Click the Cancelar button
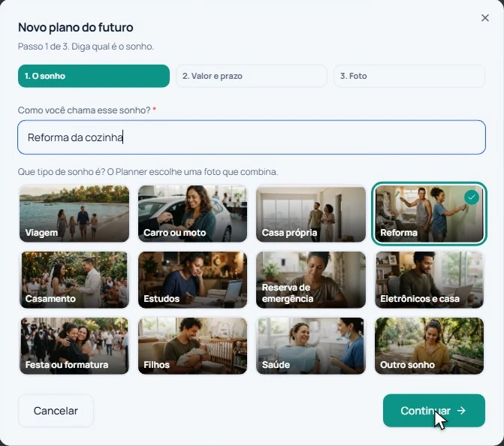The image size is (504, 446). tap(56, 411)
